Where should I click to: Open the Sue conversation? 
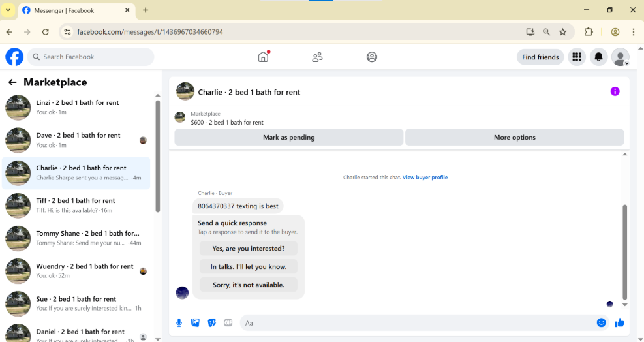[76, 303]
